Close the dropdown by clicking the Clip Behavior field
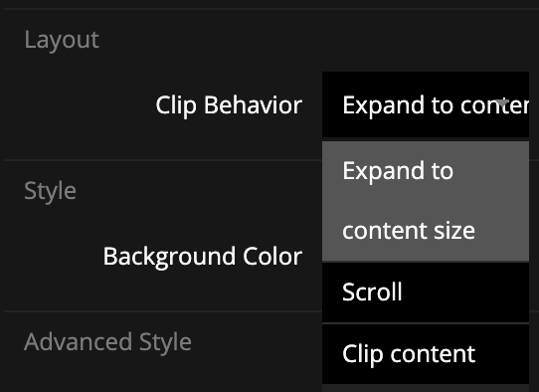 click(x=426, y=104)
